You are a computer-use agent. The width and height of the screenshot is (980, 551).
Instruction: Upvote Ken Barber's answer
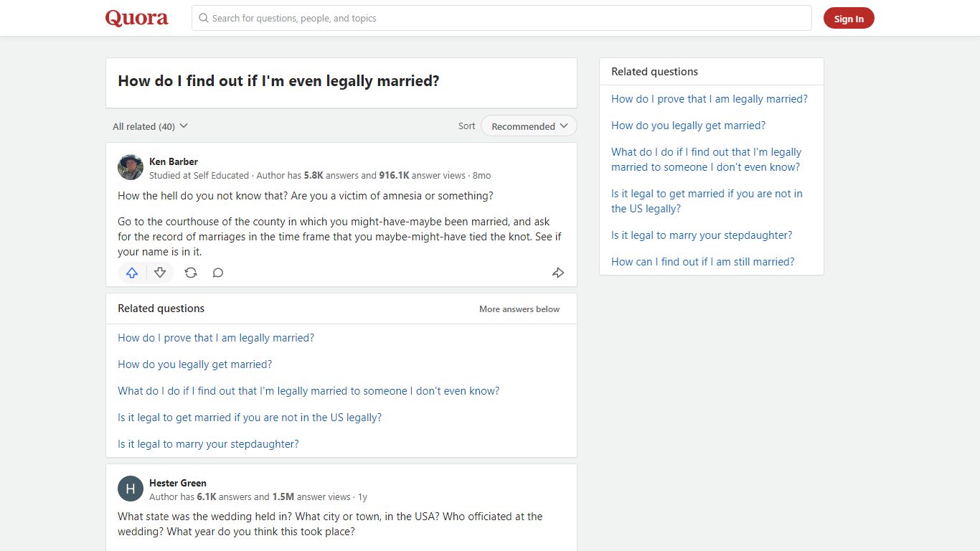132,273
